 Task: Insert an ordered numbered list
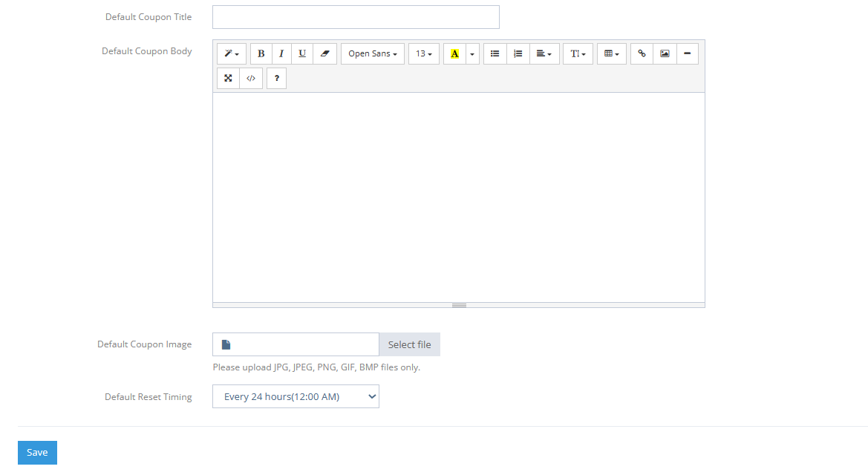click(518, 53)
